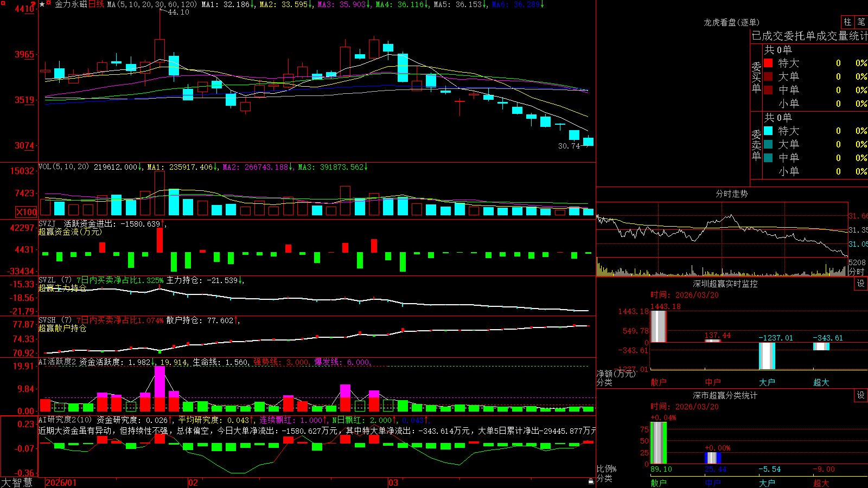Click the 1443.18 散户 bar in 实时监控
This screenshot has width=868, height=488.
pyautogui.click(x=659, y=326)
